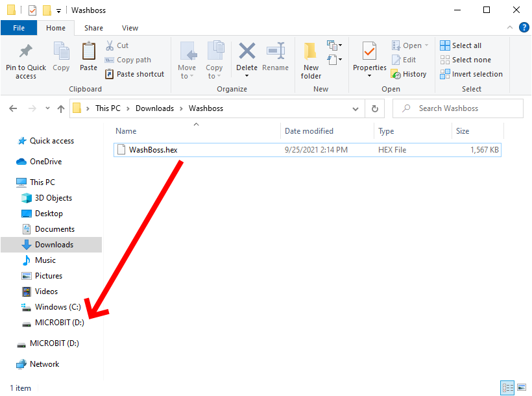This screenshot has height=396, width=532.
Task: Select Downloads in the sidebar
Action: pyautogui.click(x=51, y=245)
